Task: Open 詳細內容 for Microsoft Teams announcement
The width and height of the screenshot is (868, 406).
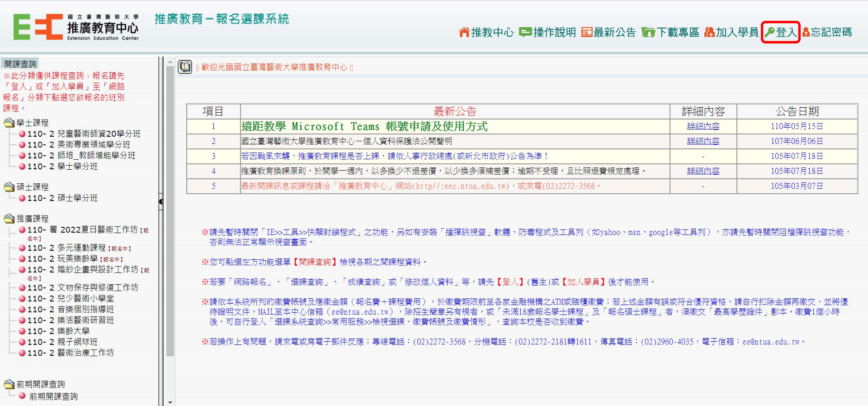Action: click(703, 126)
